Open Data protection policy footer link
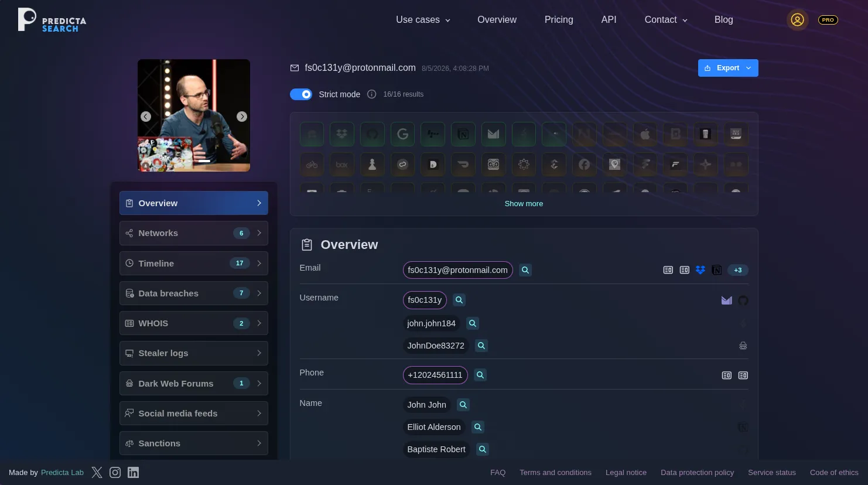The height and width of the screenshot is (485, 868). [697, 473]
